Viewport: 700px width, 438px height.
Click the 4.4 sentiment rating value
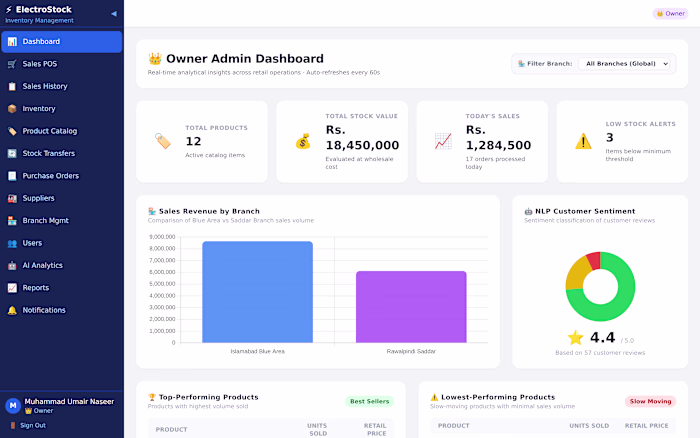click(602, 338)
